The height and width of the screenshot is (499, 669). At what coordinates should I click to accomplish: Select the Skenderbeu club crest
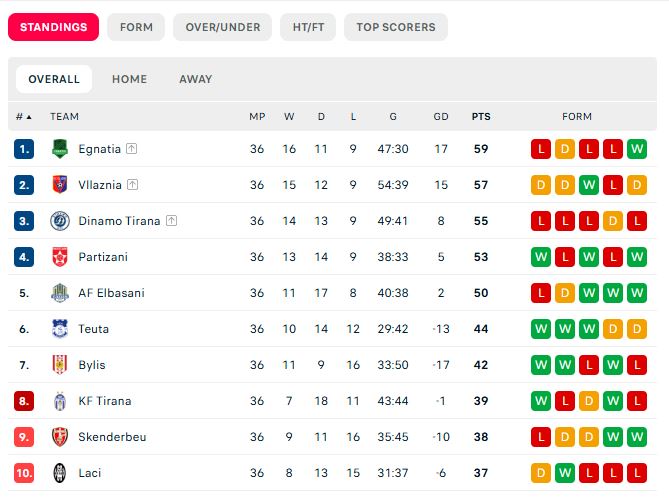pyautogui.click(x=60, y=437)
